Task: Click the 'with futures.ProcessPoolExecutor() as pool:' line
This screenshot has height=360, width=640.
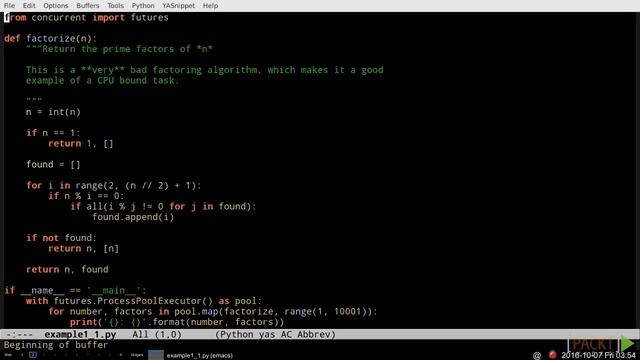Action: point(144,301)
